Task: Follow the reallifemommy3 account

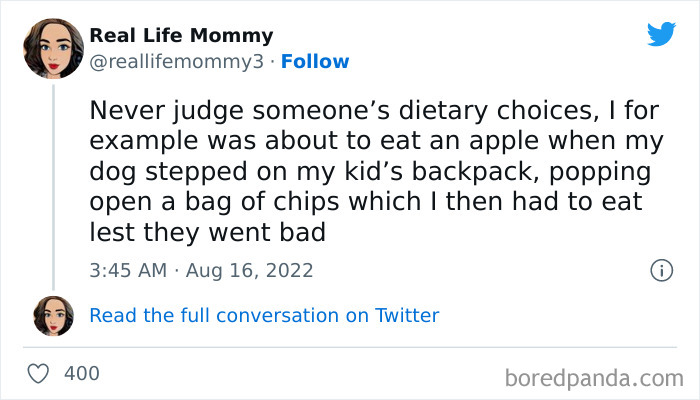Action: tap(315, 62)
